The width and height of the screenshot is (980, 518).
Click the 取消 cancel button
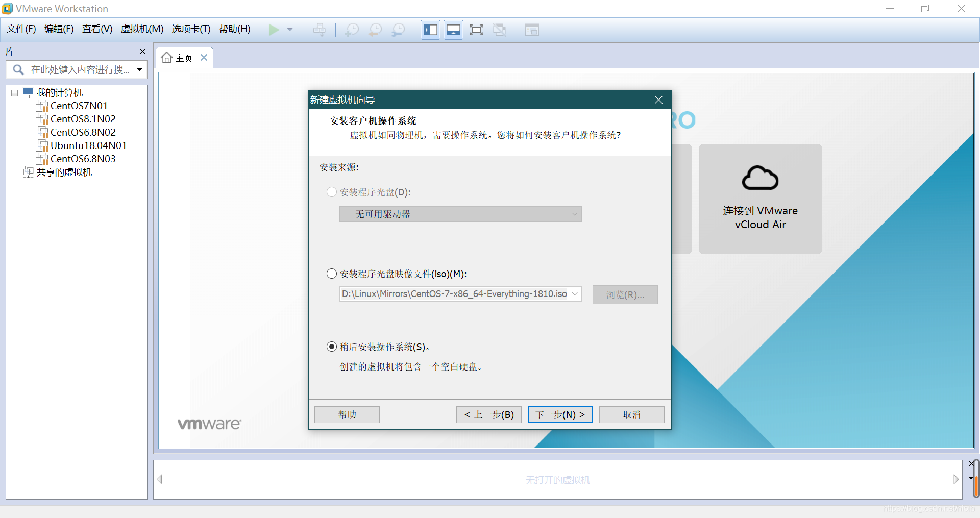(x=632, y=414)
